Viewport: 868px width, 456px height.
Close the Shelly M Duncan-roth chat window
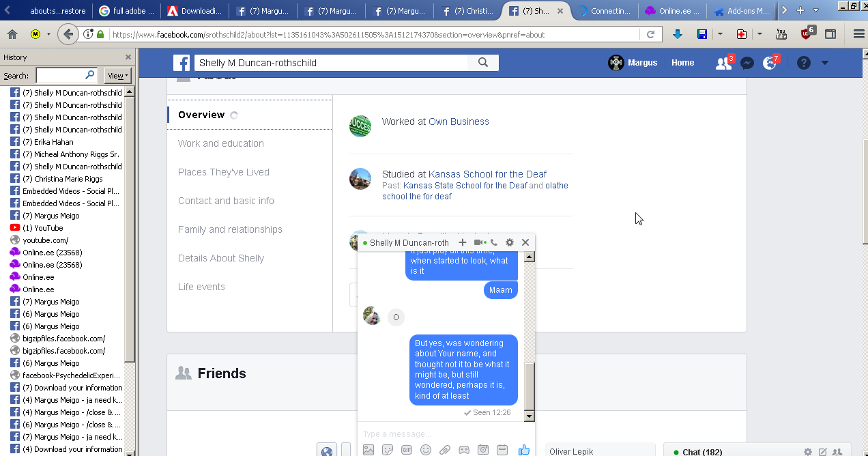pyautogui.click(x=525, y=242)
